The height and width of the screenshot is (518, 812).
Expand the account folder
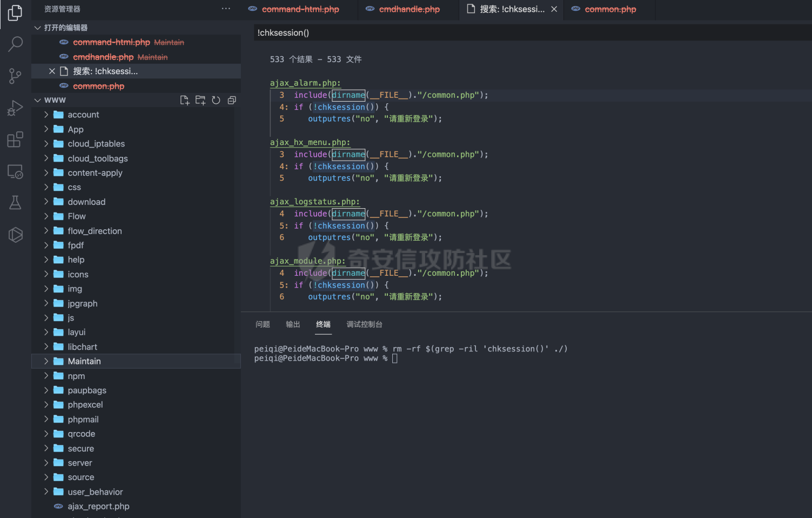click(83, 115)
